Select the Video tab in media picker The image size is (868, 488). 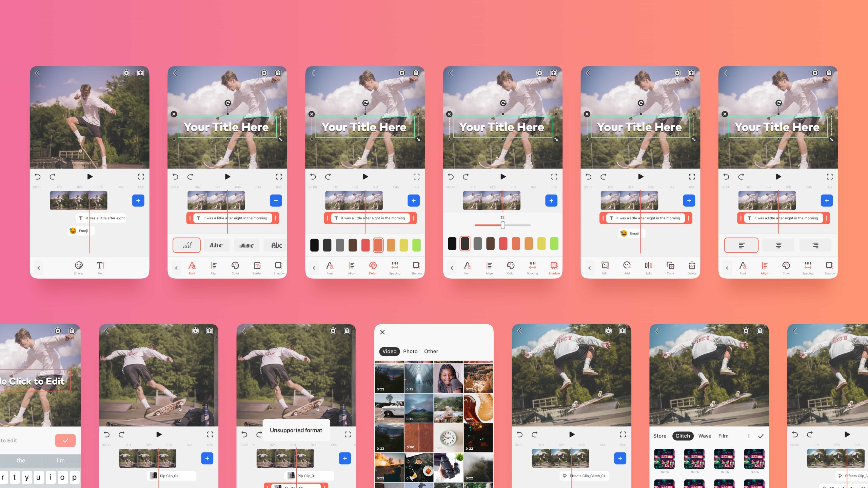389,351
